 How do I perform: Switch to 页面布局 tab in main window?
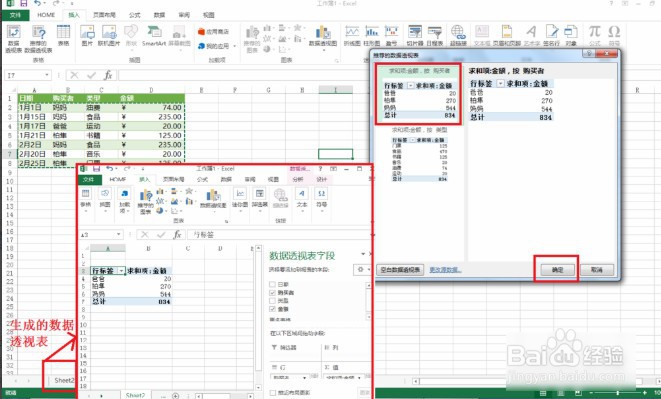click(x=104, y=15)
